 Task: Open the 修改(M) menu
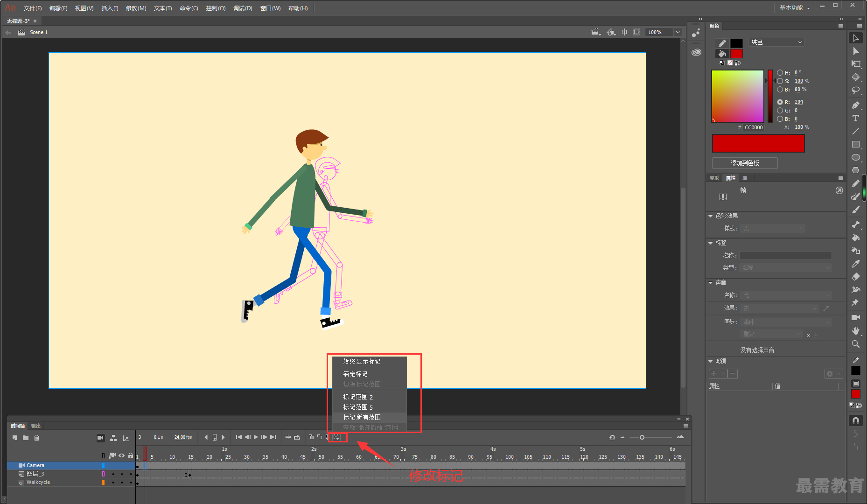click(136, 8)
